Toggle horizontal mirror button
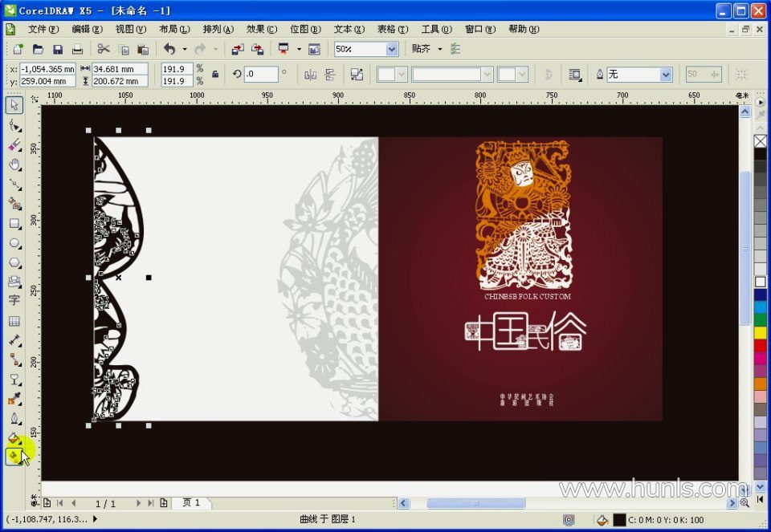The width and height of the screenshot is (771, 532). point(310,75)
